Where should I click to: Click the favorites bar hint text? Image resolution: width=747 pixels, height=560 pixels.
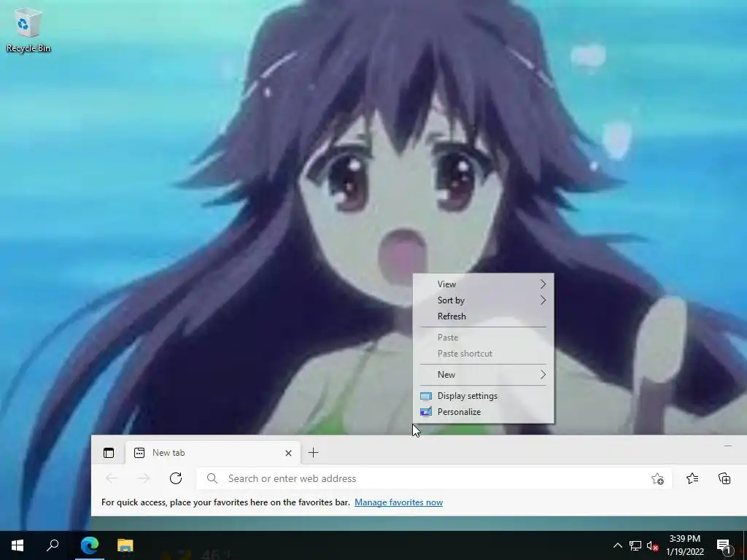(x=225, y=502)
